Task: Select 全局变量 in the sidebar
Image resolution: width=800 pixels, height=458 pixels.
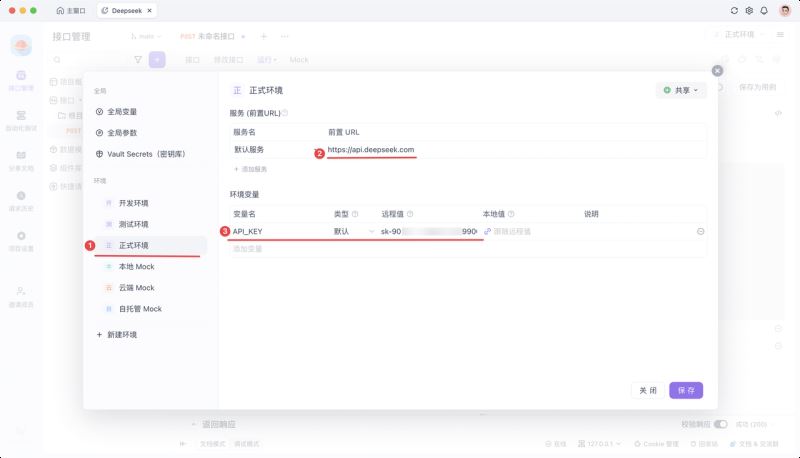Action: coord(116,112)
